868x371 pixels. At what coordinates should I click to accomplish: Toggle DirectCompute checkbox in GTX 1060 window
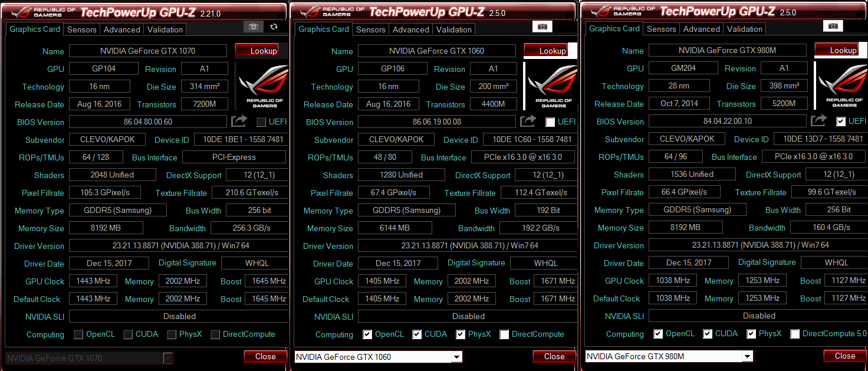point(504,334)
